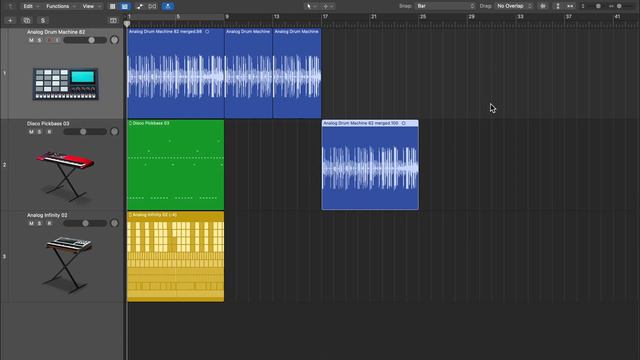Toggle the Catch Playhead button

tap(168, 6)
